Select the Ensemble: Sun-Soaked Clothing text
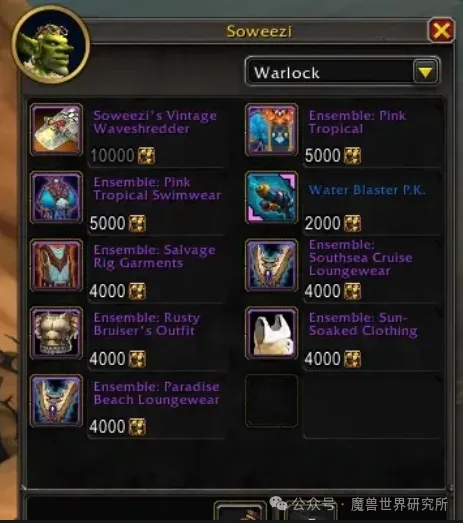463x523 pixels. pos(363,324)
